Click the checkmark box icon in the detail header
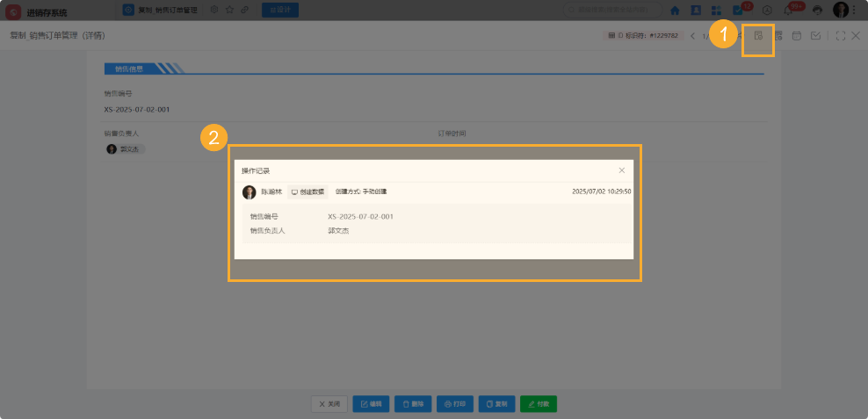Image resolution: width=868 pixels, height=419 pixels. pyautogui.click(x=815, y=36)
